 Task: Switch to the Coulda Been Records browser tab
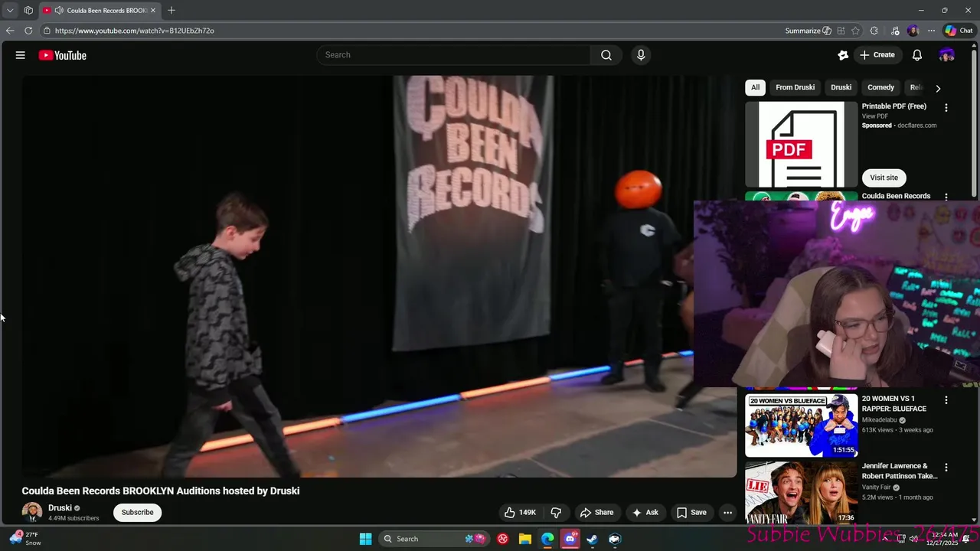100,11
